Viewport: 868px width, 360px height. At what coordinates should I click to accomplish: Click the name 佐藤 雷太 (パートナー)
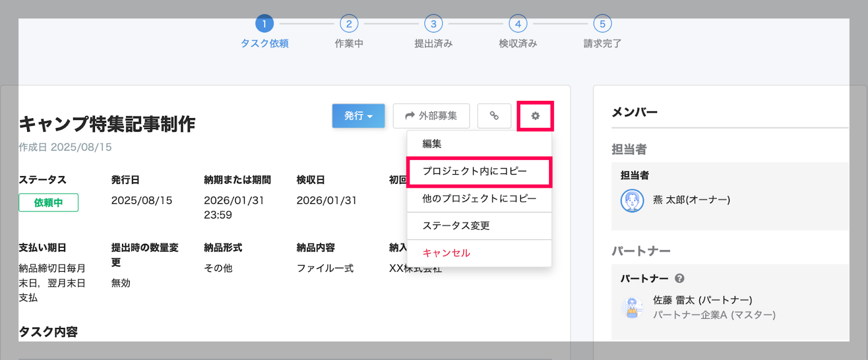tap(703, 300)
